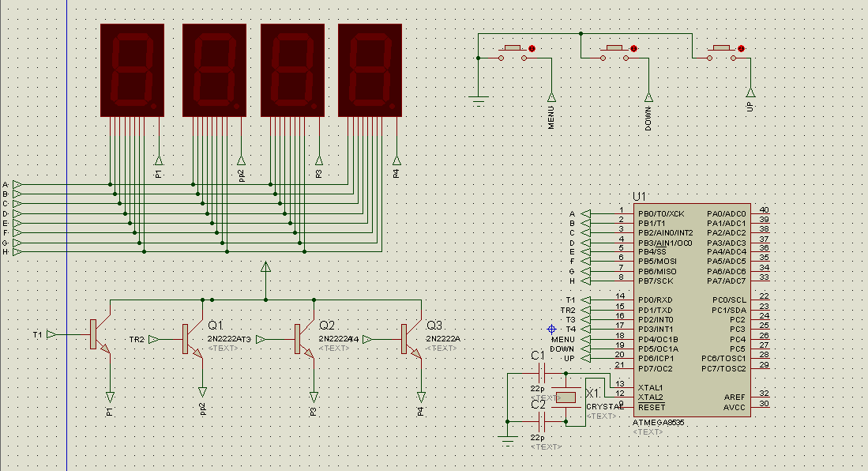Select the Q1 2N2222A transistor symbol

192,339
